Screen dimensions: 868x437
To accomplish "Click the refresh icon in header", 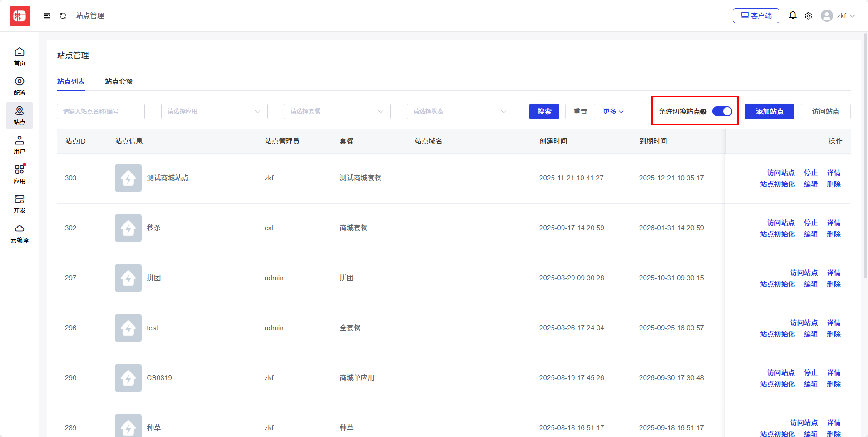I will coord(63,16).
